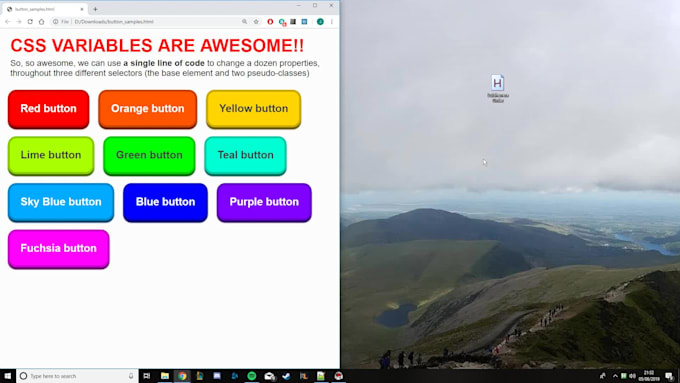680x383 pixels.
Task: Click the red Opera extension icon
Action: pyautogui.click(x=270, y=22)
